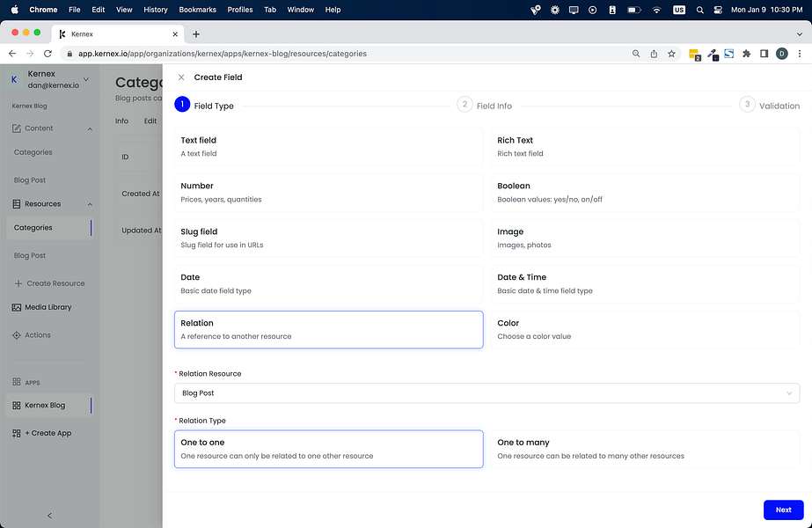Collapse the Content section chevron
This screenshot has height=528, width=812.
(90, 128)
